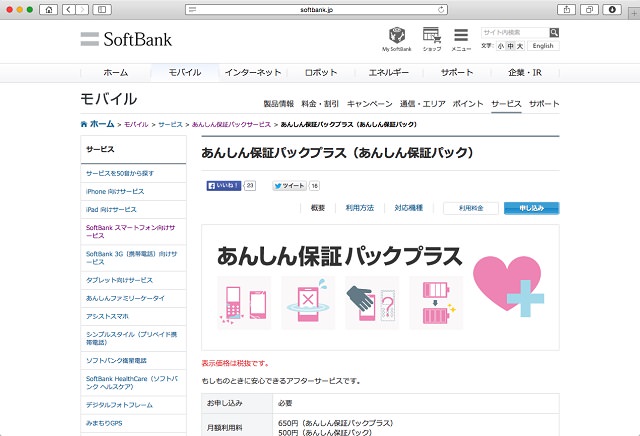Click the water damage phone illustration
The image size is (640, 436).
[308, 303]
